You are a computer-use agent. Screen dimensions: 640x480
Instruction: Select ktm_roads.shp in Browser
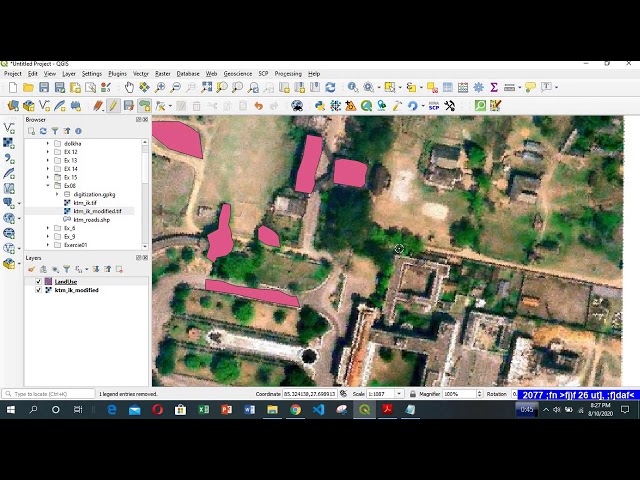click(x=91, y=220)
